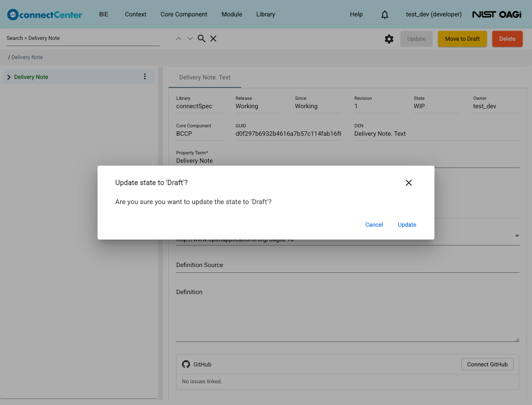Click the gray Update toolbar button
This screenshot has height=405, width=532.
coord(416,39)
